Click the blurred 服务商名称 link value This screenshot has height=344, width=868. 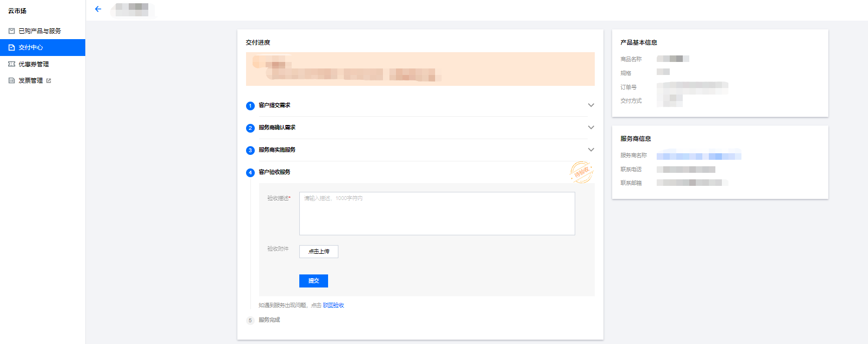pyautogui.click(x=699, y=156)
